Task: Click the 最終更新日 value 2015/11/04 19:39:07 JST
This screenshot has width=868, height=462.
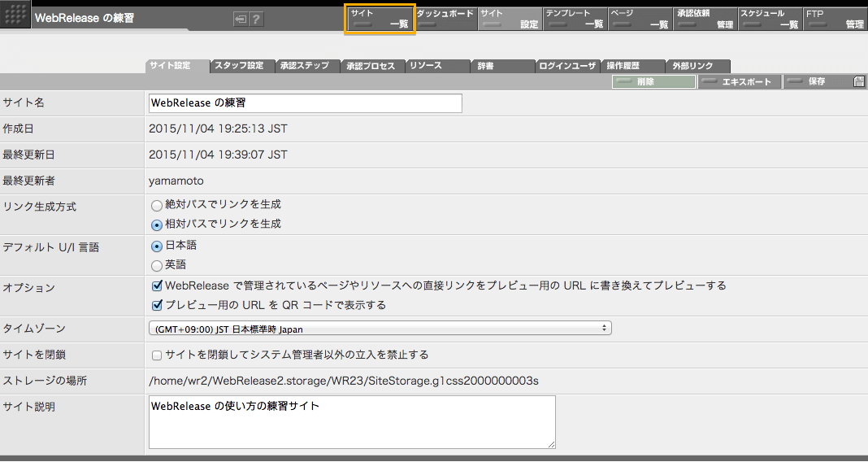Action: click(x=218, y=155)
